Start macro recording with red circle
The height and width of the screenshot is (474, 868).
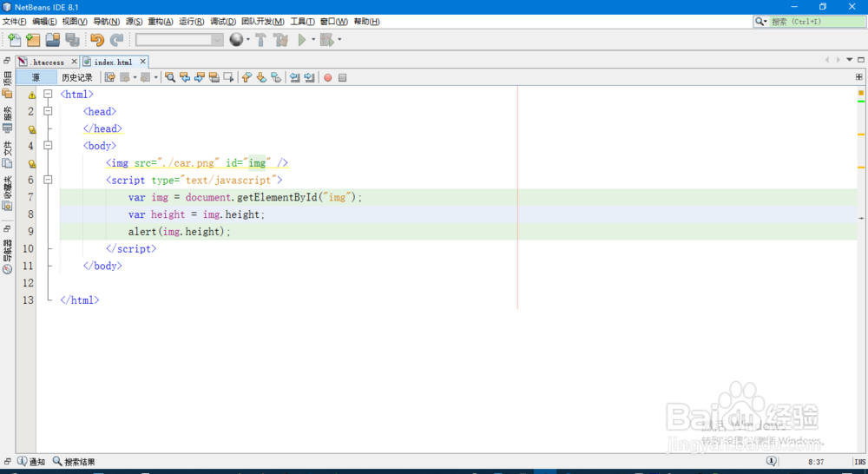click(x=328, y=77)
